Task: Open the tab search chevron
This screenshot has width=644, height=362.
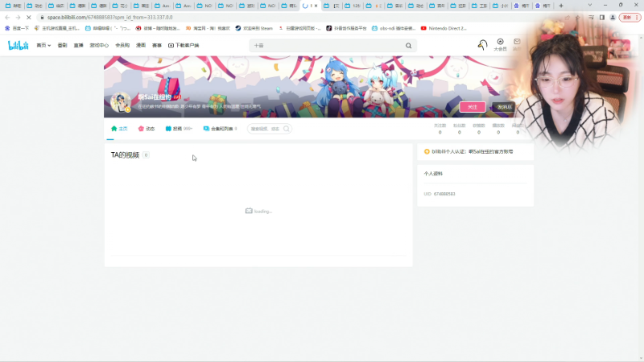Action: tap(590, 6)
